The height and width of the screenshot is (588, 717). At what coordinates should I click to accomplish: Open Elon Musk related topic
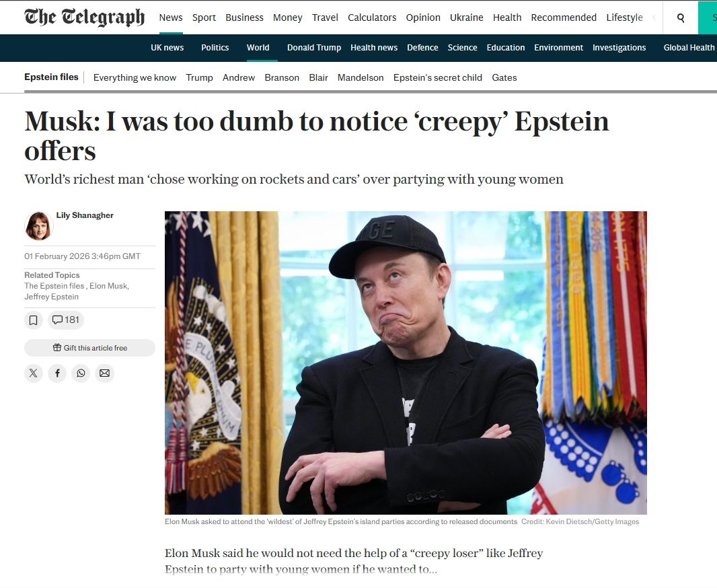pos(108,286)
